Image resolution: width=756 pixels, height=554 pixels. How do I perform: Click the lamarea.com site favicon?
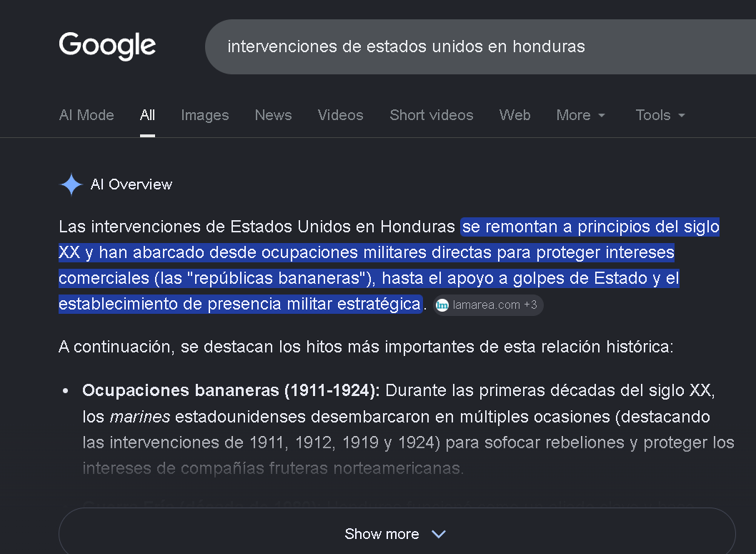point(442,305)
